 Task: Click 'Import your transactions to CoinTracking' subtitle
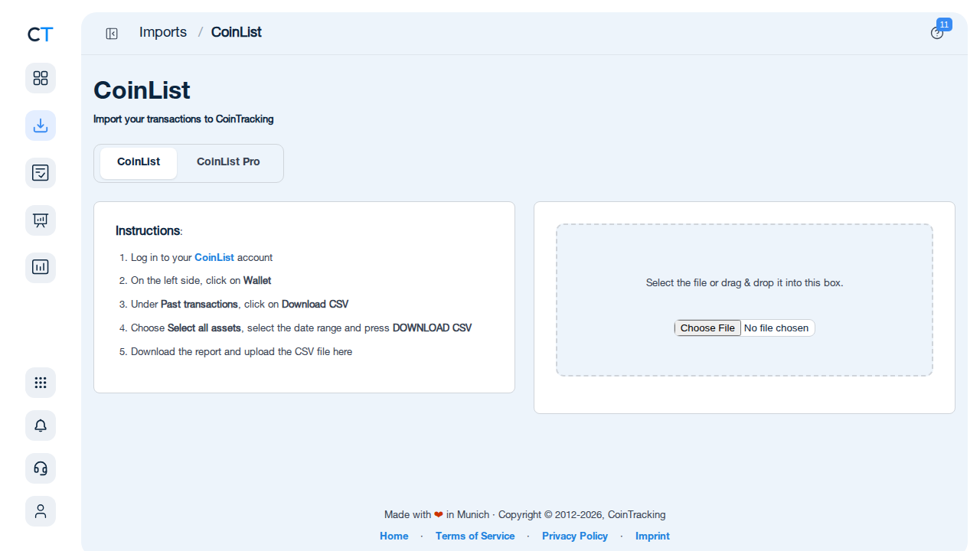(184, 119)
